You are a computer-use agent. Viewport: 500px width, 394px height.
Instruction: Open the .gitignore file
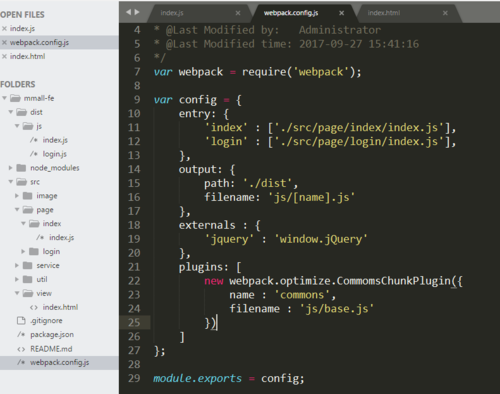click(46, 321)
